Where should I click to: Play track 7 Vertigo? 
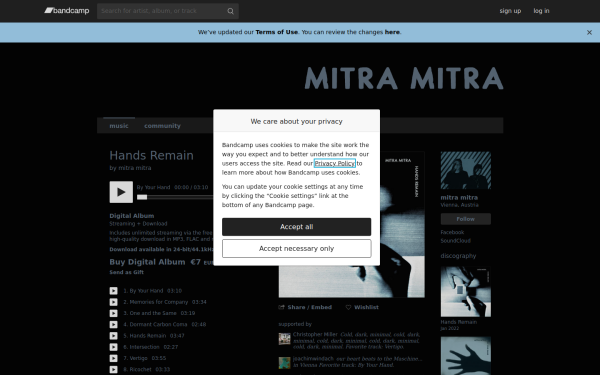click(x=114, y=358)
